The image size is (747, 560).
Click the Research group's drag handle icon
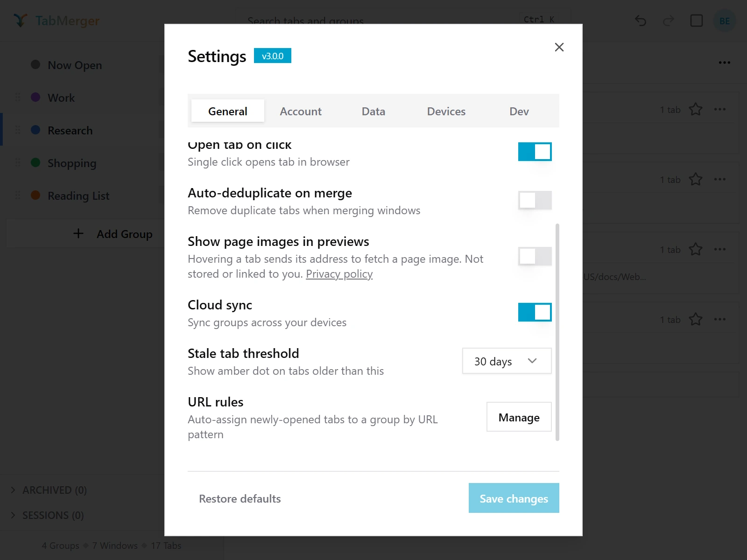(x=18, y=130)
